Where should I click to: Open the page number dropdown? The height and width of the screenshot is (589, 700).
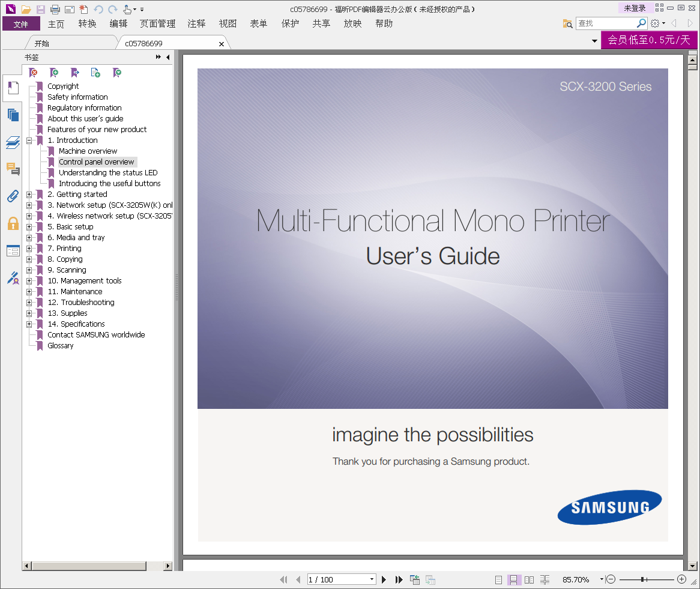pos(372,579)
